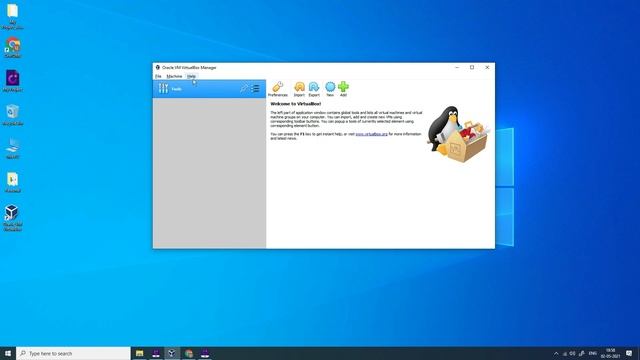Select the Recycle Bin desktop icon
This screenshot has height=360, width=640.
pyautogui.click(x=12, y=115)
